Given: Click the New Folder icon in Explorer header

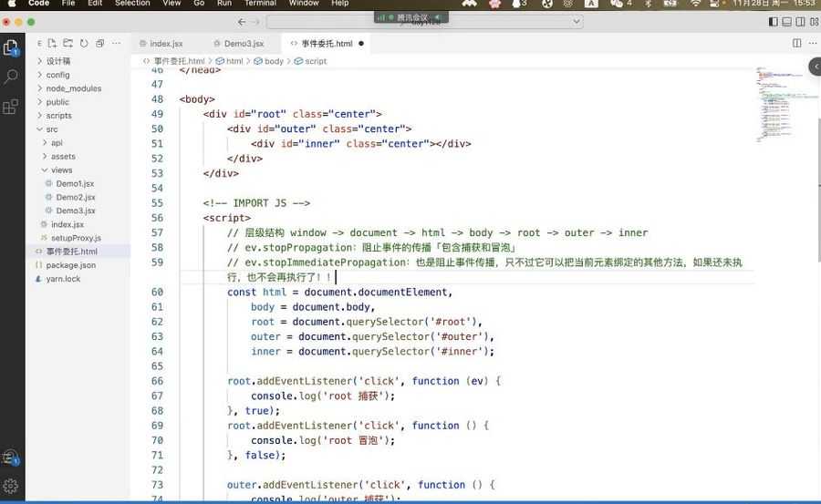Looking at the screenshot, I should coord(68,44).
